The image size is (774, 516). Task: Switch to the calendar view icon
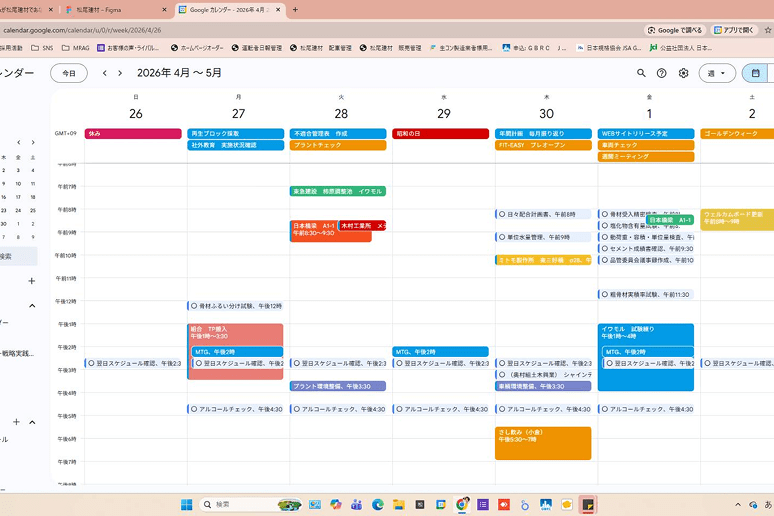coord(755,73)
